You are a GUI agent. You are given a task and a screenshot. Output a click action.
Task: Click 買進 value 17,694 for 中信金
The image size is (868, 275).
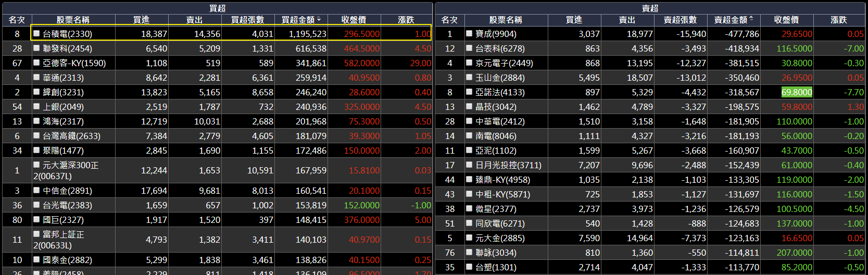pos(154,191)
